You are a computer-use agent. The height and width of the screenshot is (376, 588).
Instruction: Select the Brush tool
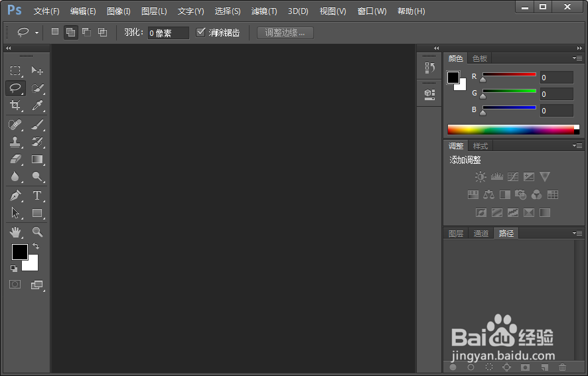(x=37, y=125)
